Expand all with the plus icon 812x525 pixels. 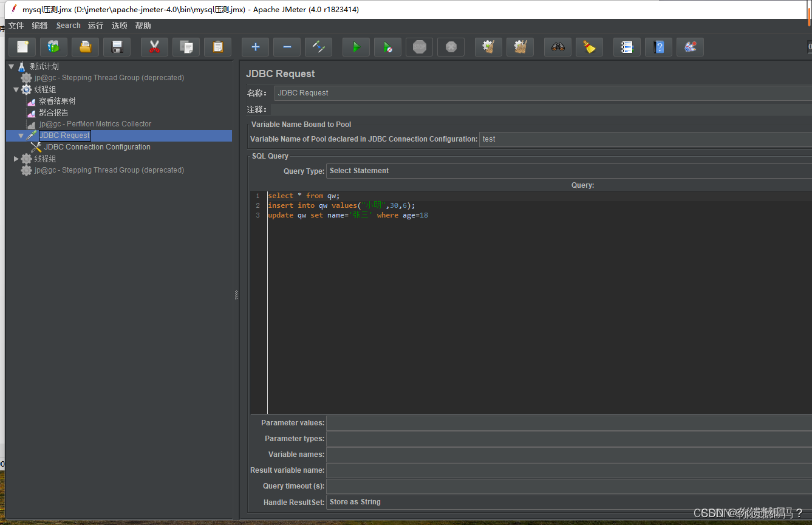click(x=255, y=47)
